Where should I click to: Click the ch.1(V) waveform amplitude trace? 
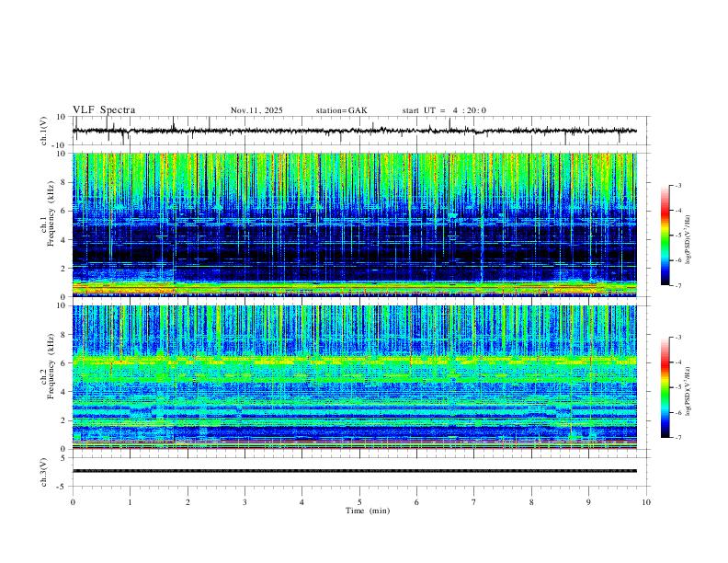(355, 131)
